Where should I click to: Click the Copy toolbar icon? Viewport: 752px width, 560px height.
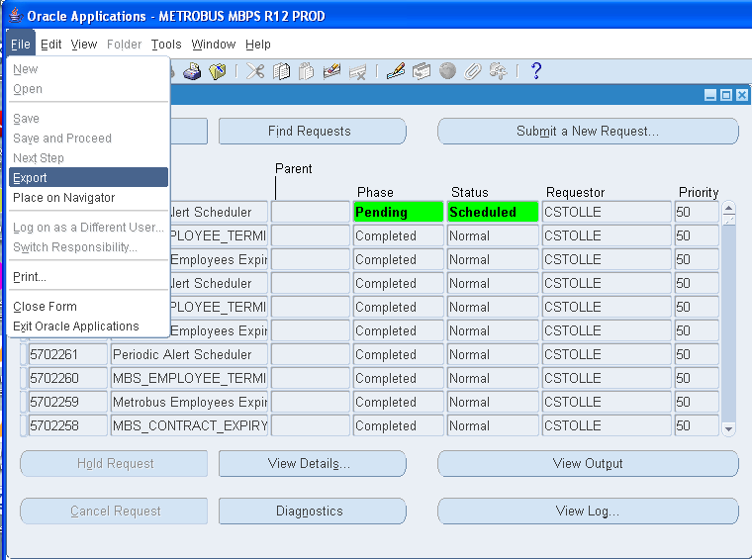(281, 72)
